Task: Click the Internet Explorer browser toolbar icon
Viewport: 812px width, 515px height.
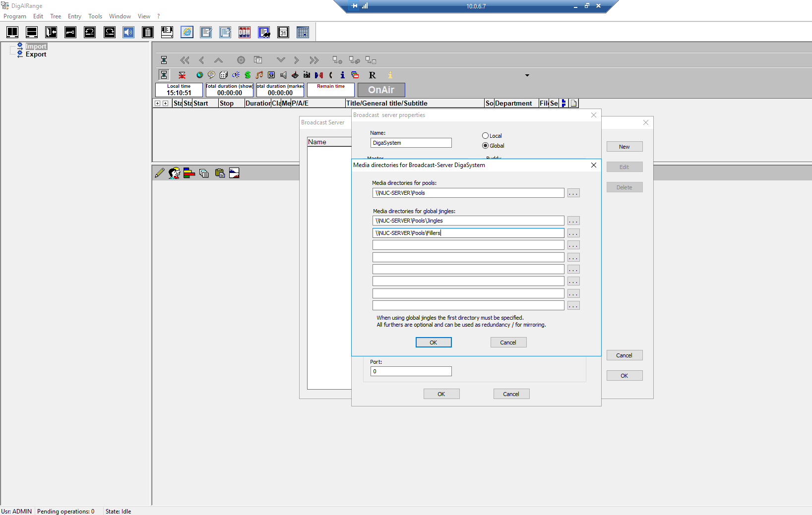Action: click(x=187, y=33)
